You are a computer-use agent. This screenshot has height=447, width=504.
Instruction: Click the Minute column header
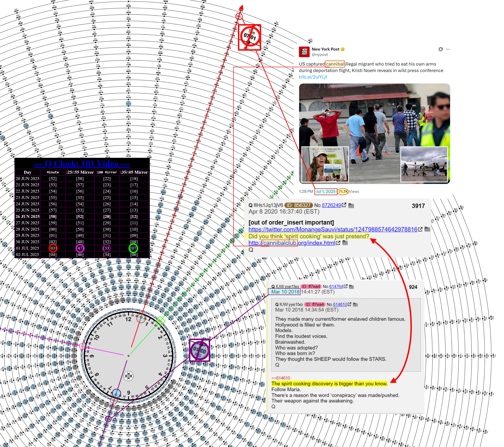tap(53, 172)
